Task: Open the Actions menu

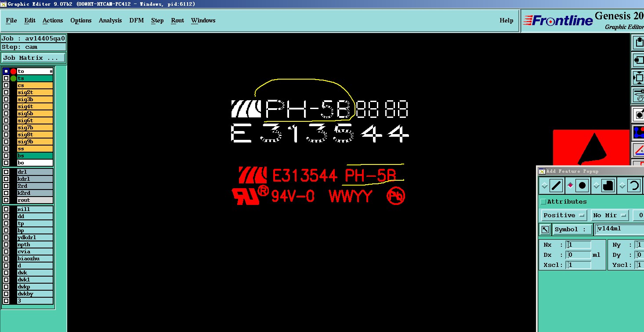Action: tap(53, 20)
